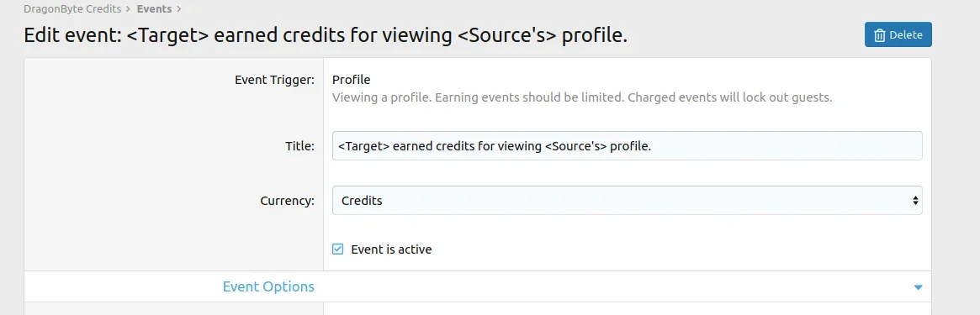Click the "Event Trigger:" label
Viewport: 980px width, 315px height.
coord(275,80)
